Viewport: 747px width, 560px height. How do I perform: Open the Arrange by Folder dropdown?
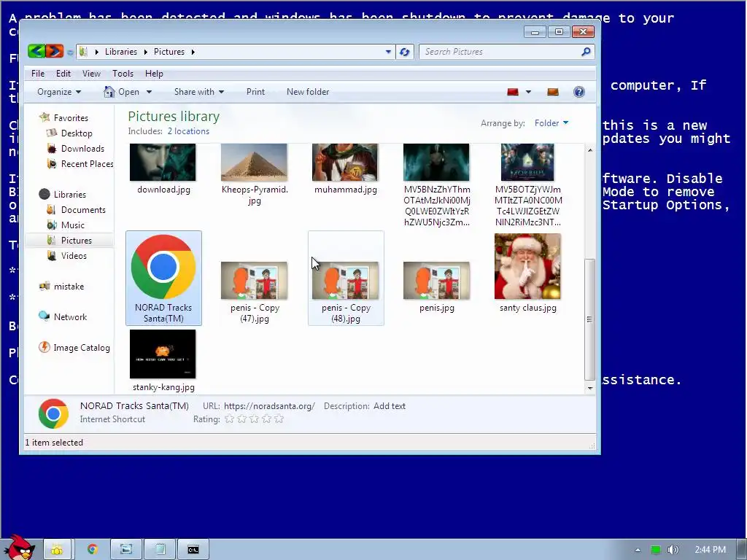551,122
